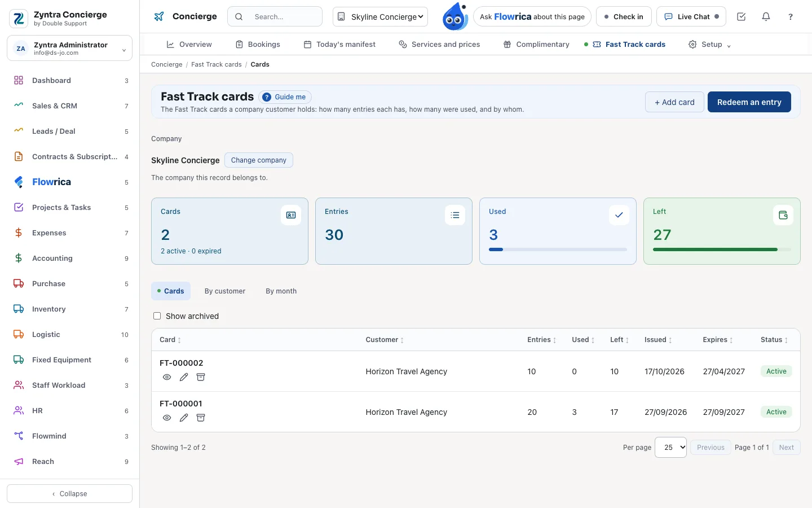The width and height of the screenshot is (812, 508).
Task: Change the Per page count dropdown
Action: 670,448
